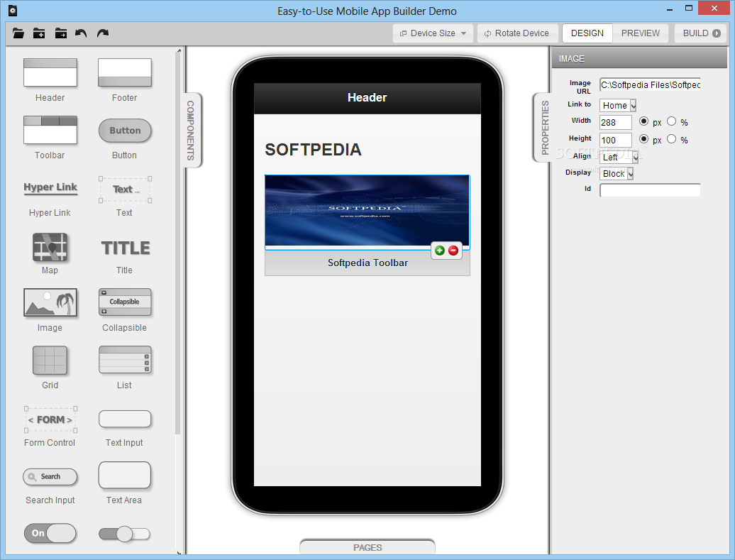
Task: Click the Header bar in device preview
Action: point(367,98)
